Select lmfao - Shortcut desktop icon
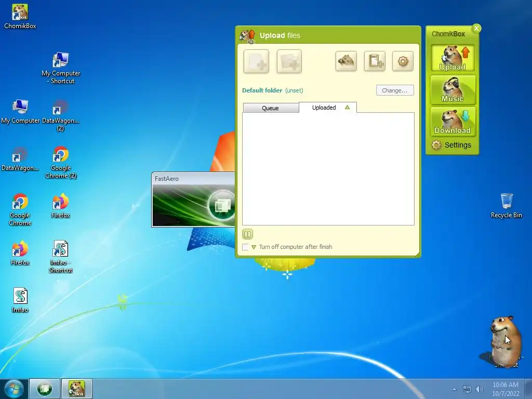Image resolution: width=532 pixels, height=399 pixels. click(61, 257)
